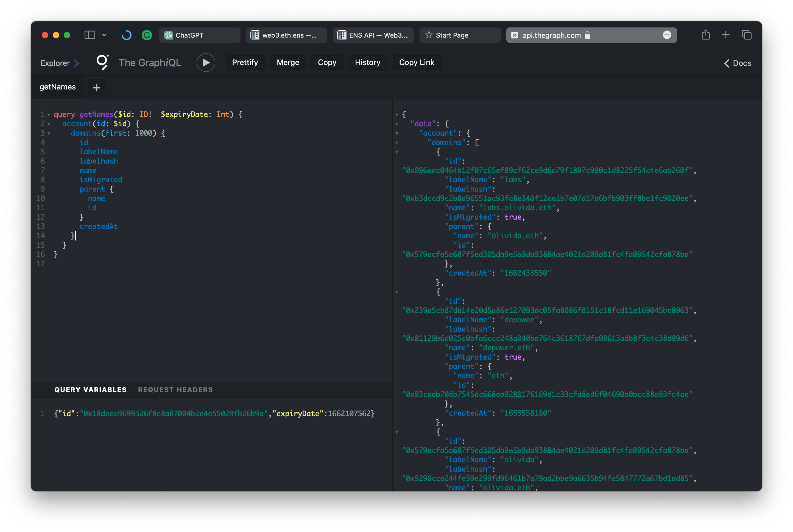Viewport: 793px width, 532px height.
Task: Switch to the web3.eth.ens tab
Action: coord(286,35)
